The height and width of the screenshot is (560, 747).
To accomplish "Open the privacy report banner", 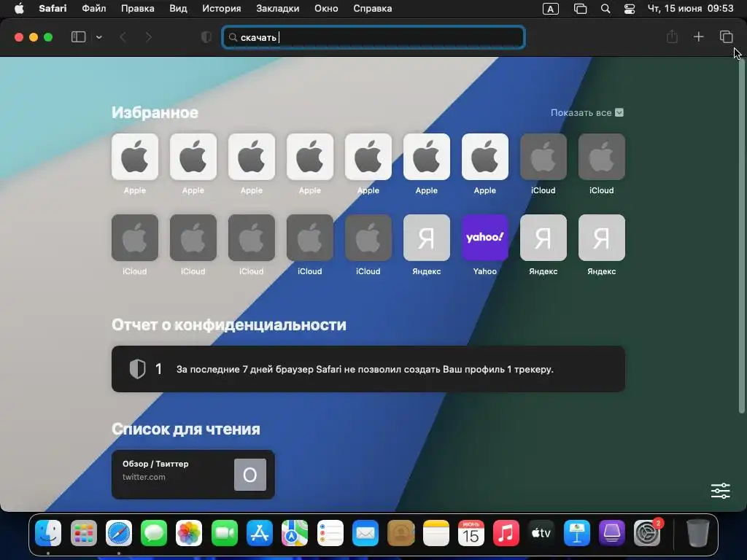I will point(368,369).
